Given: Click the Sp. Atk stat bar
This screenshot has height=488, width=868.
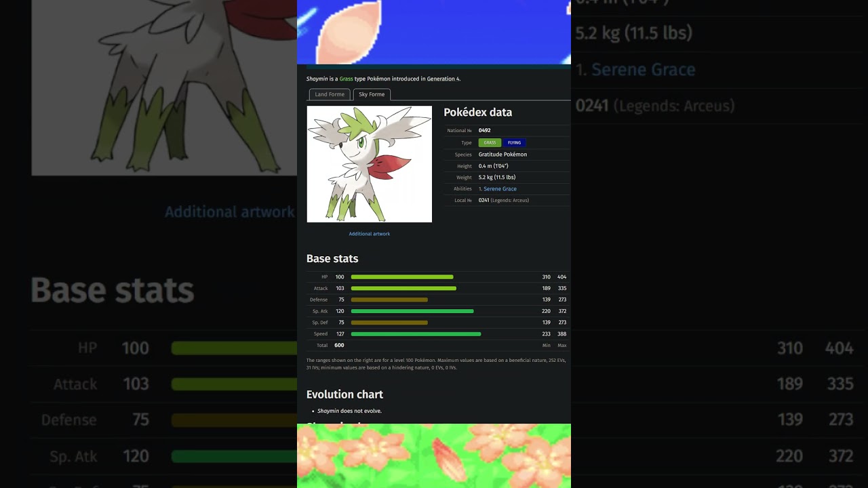Looking at the screenshot, I should coord(412,311).
